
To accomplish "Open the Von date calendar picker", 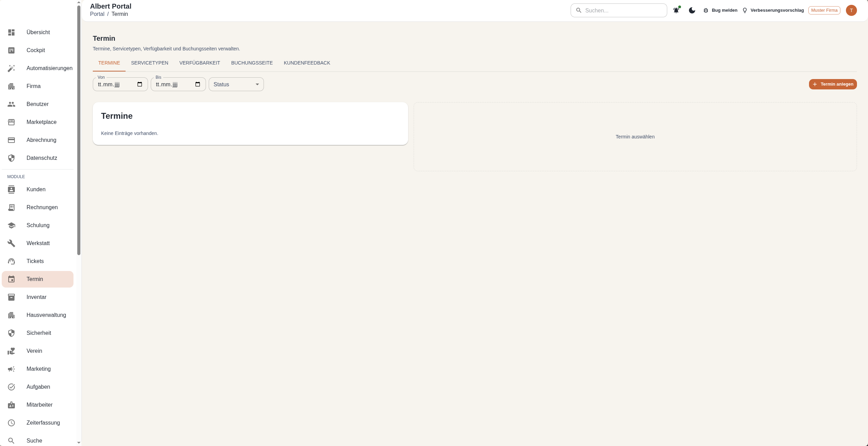I will 140,84.
